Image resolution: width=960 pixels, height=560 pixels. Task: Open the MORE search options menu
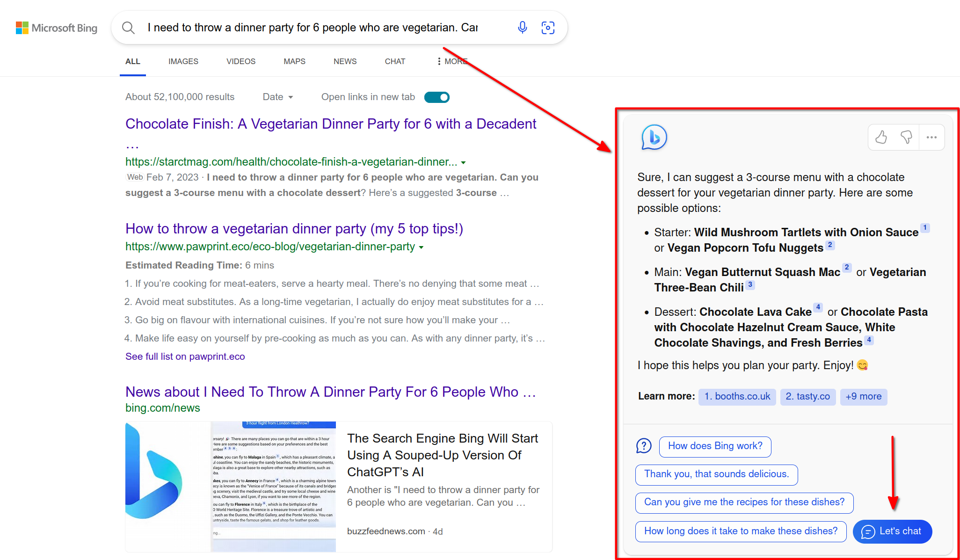452,61
